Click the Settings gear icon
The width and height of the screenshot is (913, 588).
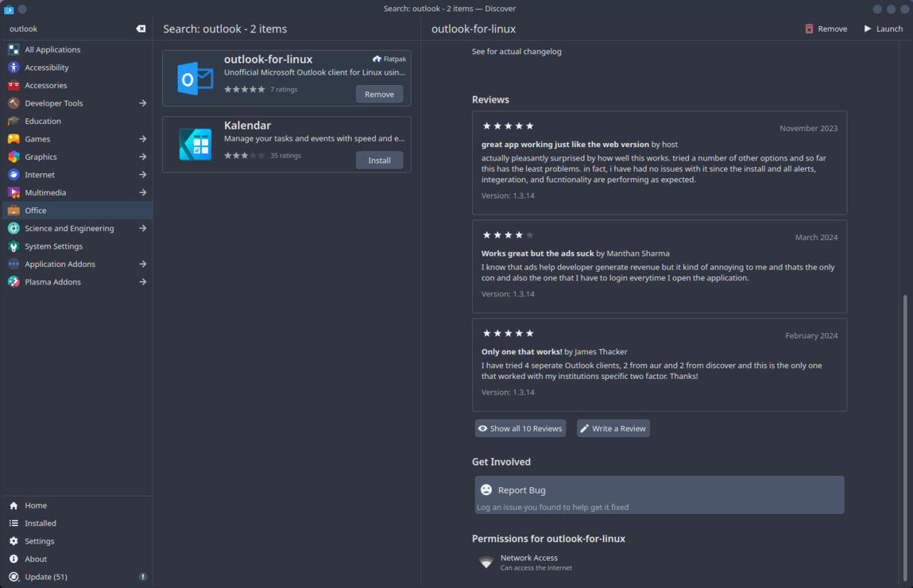14,541
